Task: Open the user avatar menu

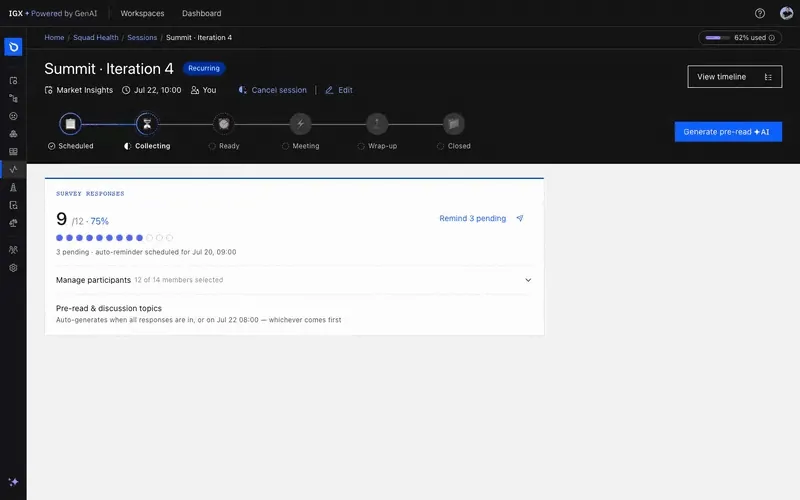Action: (786, 13)
